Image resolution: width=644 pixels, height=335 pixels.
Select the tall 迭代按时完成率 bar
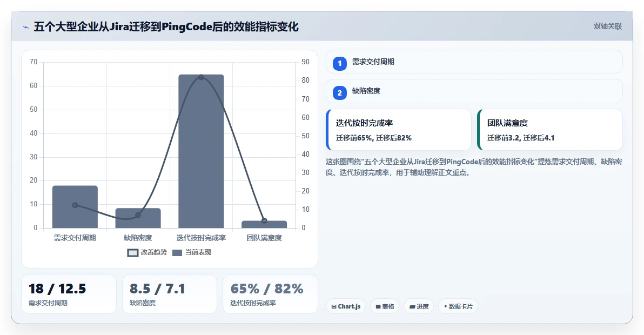point(201,151)
